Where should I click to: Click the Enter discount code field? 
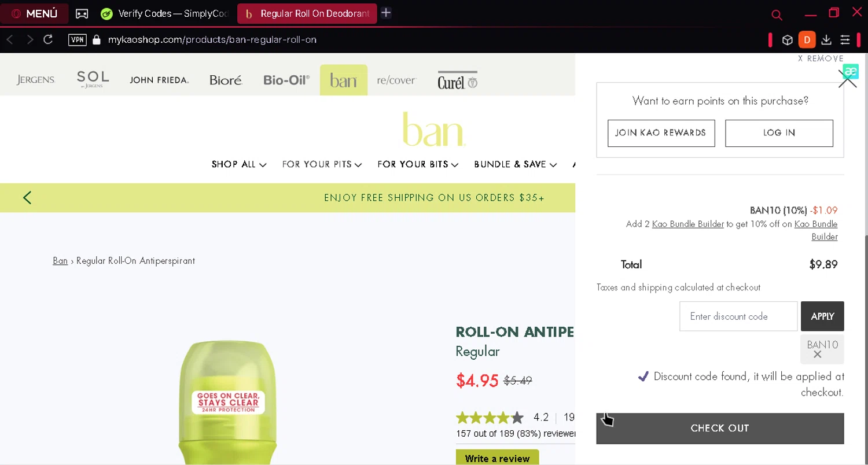pyautogui.click(x=738, y=316)
